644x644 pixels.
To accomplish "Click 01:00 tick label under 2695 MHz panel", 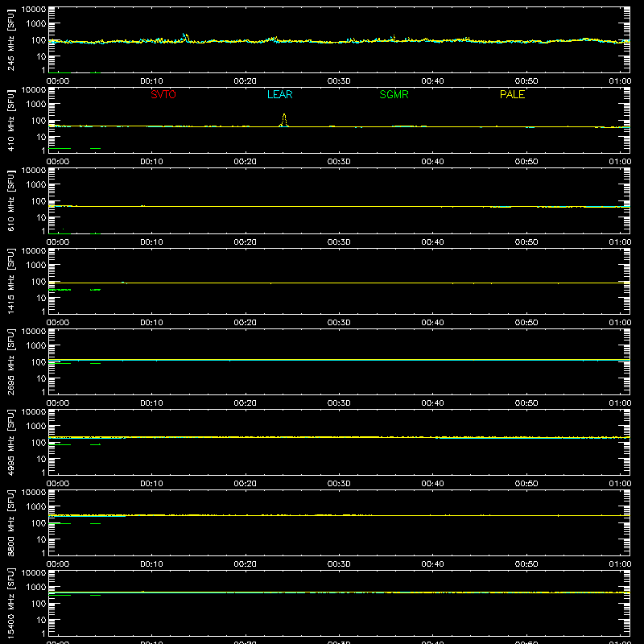I will [620, 403].
